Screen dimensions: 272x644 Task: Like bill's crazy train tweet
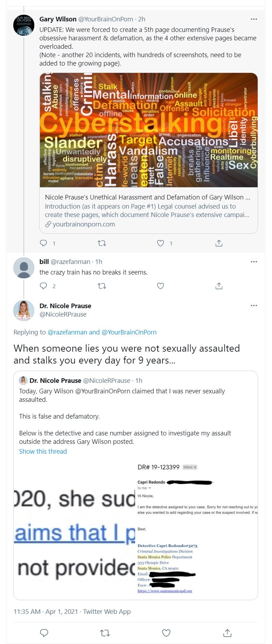[x=160, y=286]
